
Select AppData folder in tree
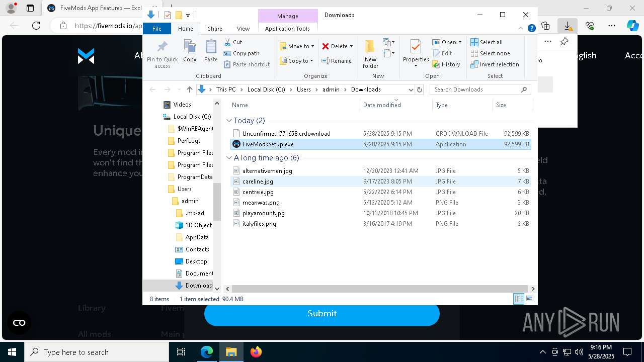point(192,237)
